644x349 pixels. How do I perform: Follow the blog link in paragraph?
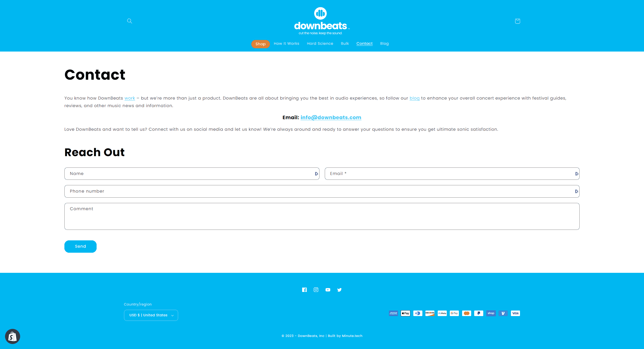[414, 98]
